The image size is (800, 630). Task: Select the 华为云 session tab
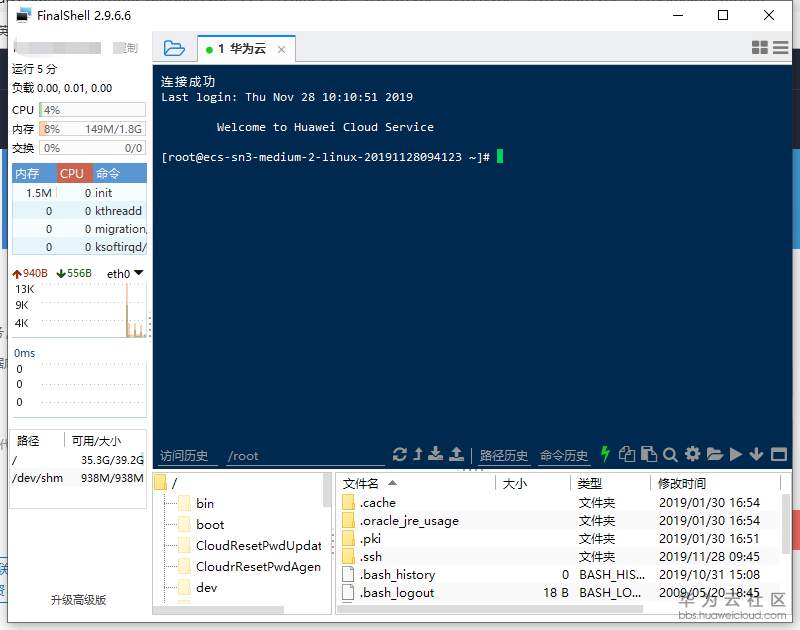coord(246,49)
